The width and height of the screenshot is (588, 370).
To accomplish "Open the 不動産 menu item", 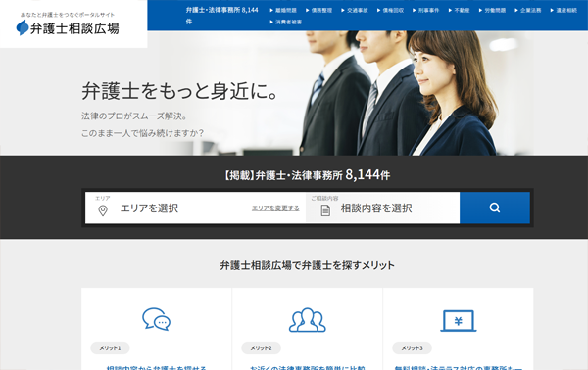I will [459, 11].
